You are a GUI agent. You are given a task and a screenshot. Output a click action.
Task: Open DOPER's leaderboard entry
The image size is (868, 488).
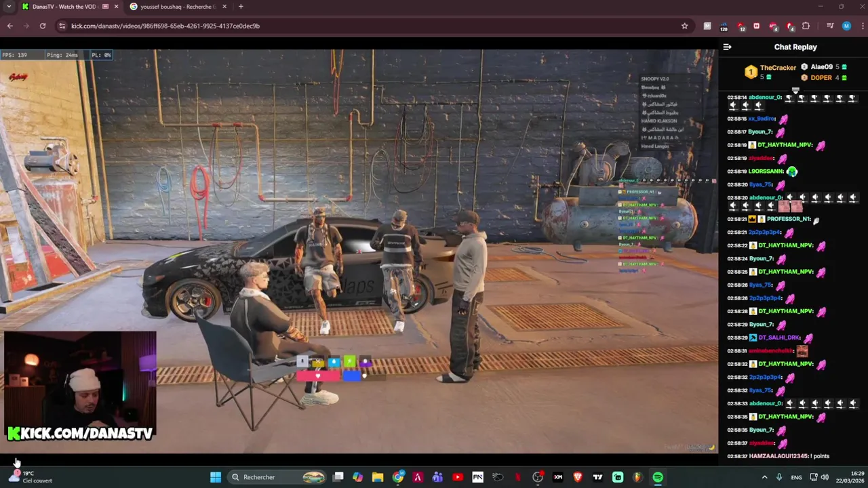point(824,77)
